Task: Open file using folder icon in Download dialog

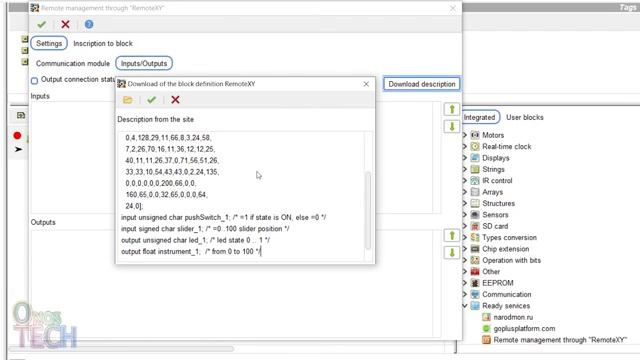Action: coord(128,100)
